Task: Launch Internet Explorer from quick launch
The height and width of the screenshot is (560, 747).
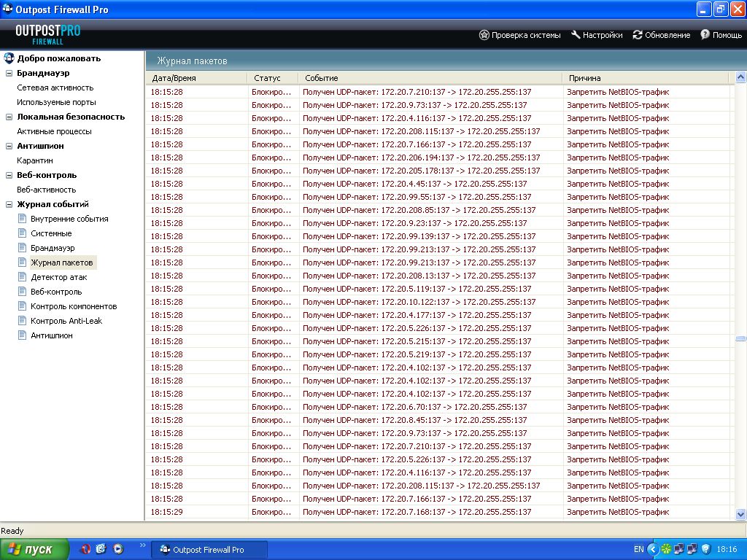Action: [x=101, y=549]
